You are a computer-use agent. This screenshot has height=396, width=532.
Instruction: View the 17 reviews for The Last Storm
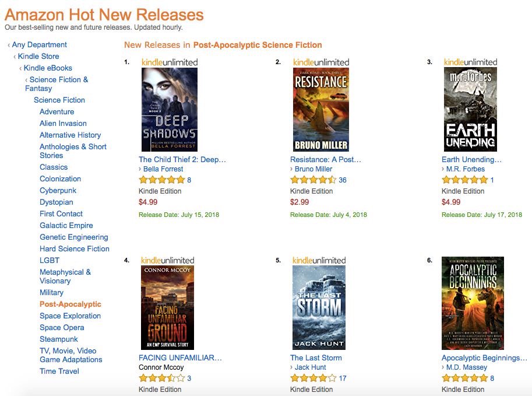pos(343,379)
